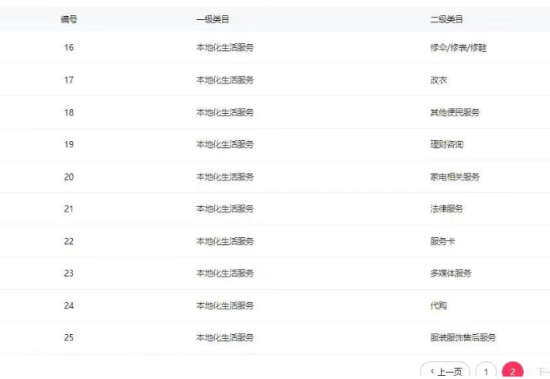Click the 理财咨询 category cell
The width and height of the screenshot is (550, 379).
(x=447, y=144)
